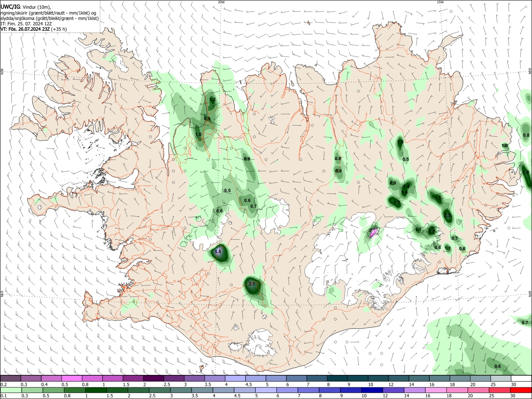
Task: Click the 5.8 precipitation value on the map
Action: [x=218, y=251]
